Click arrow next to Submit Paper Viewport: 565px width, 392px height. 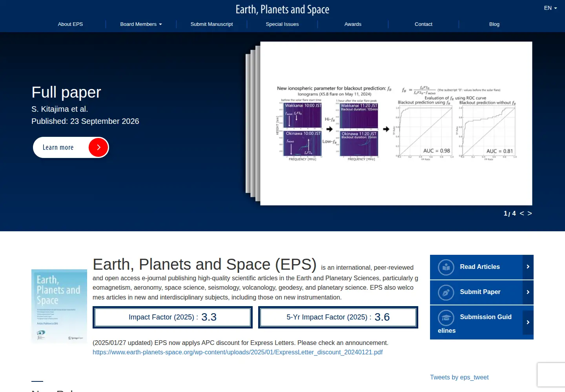coord(528,292)
